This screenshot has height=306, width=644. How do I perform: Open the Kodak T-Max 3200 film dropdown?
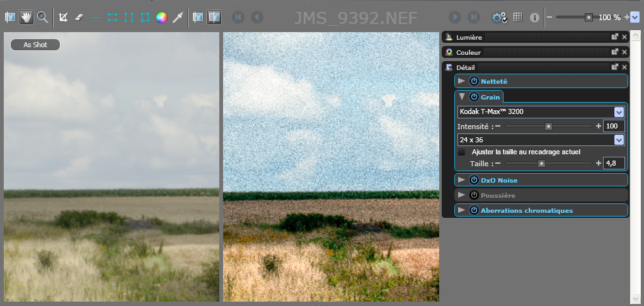pyautogui.click(x=541, y=111)
